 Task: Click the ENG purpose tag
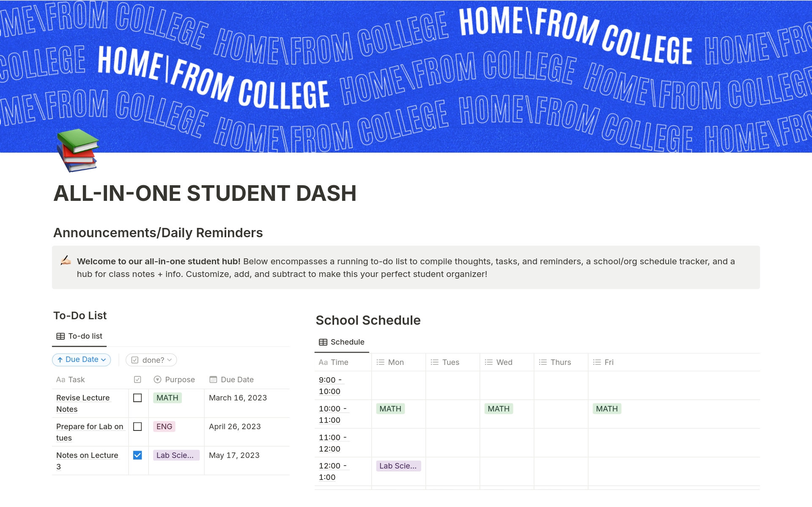[163, 426]
